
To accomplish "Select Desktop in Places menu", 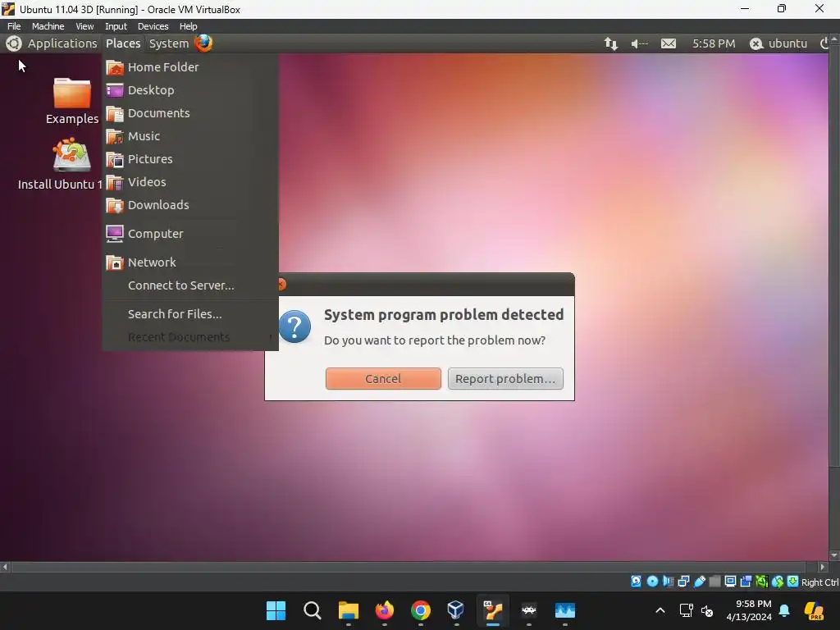I will pyautogui.click(x=190, y=90).
